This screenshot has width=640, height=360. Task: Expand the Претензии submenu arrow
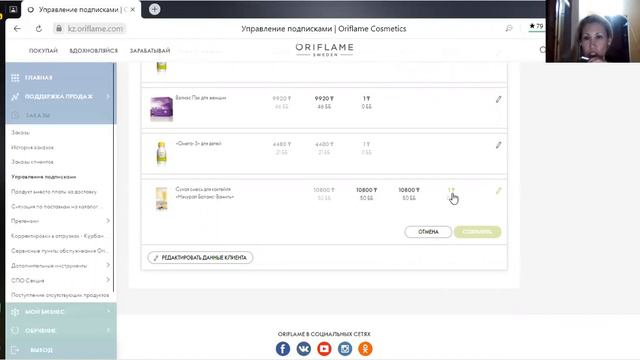click(108, 221)
